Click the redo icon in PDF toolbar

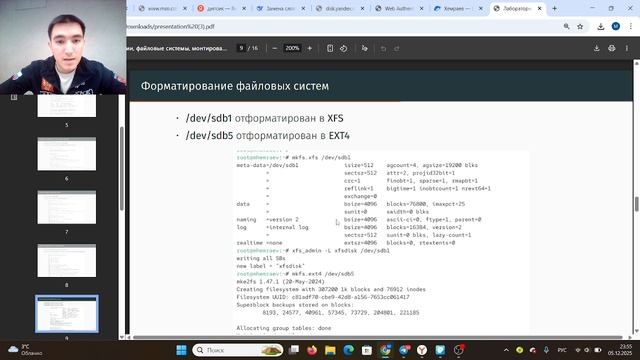[397, 49]
